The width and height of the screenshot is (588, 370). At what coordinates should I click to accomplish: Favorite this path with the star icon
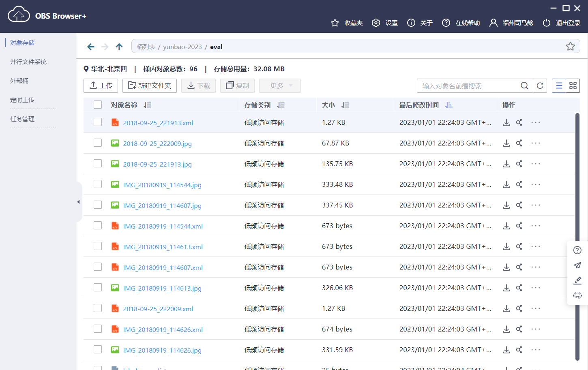click(571, 46)
